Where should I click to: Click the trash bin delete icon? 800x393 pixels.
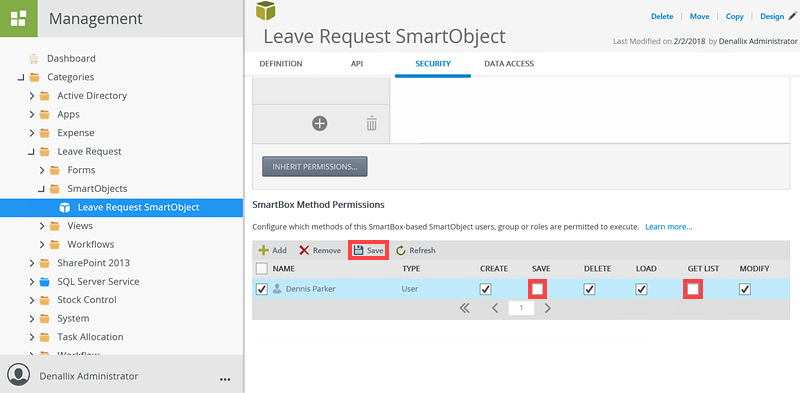point(371,124)
